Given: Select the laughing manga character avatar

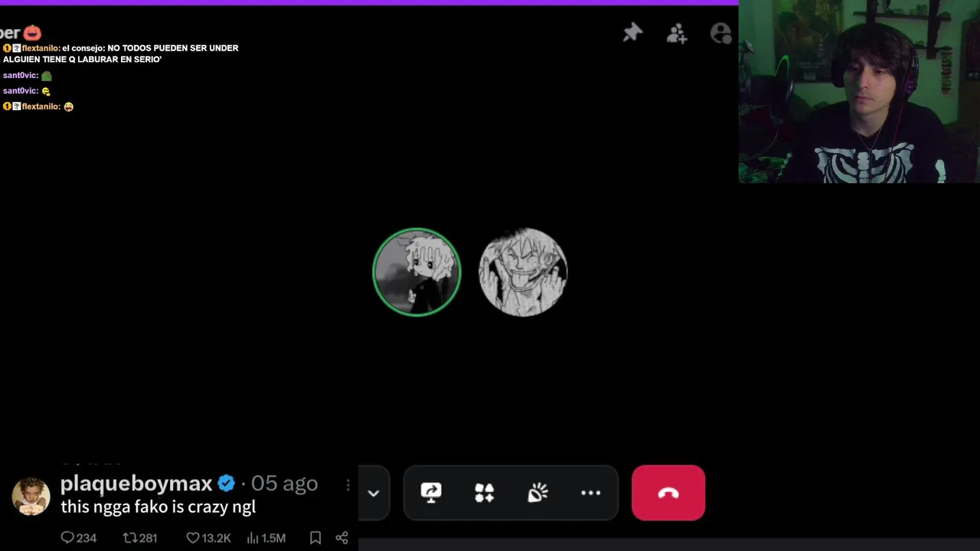Looking at the screenshot, I should pos(523,272).
